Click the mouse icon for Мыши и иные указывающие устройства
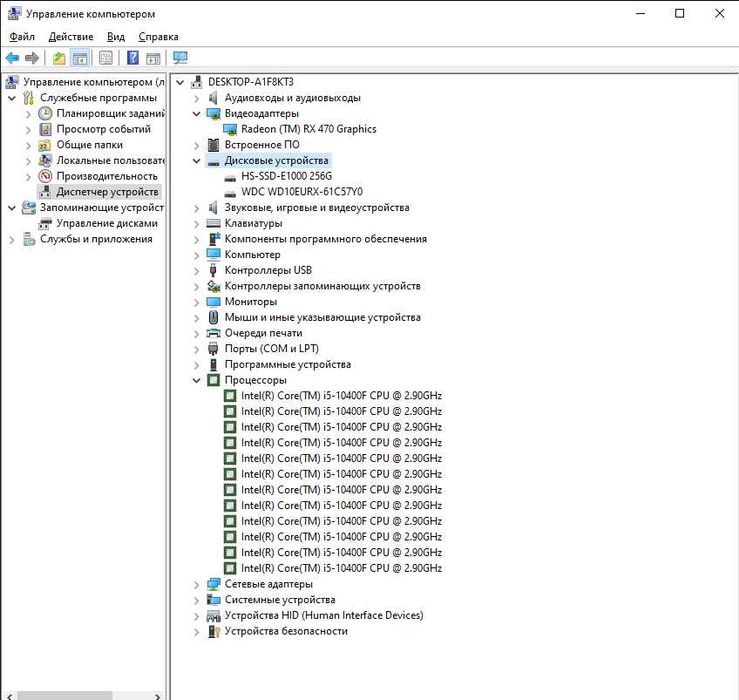The image size is (739, 700). 213,317
